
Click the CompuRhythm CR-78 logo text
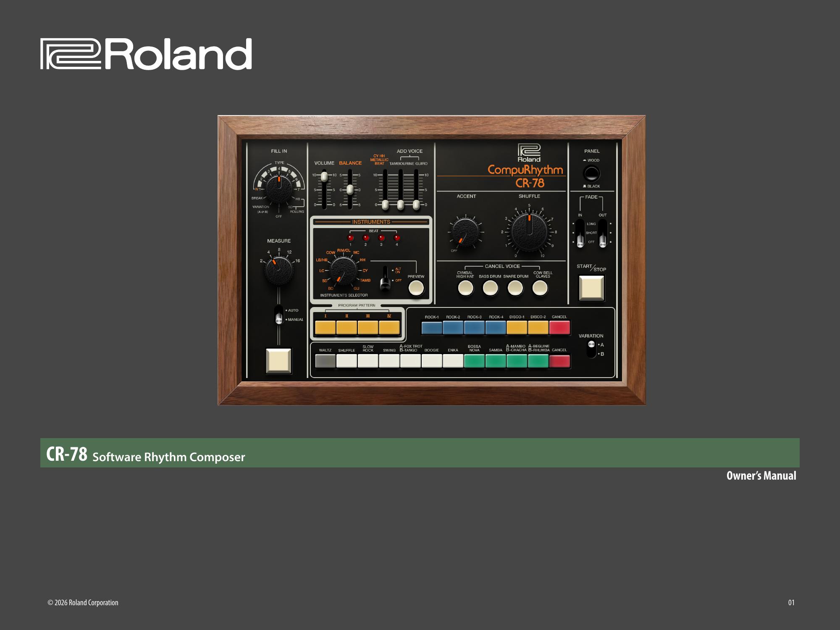click(x=525, y=176)
